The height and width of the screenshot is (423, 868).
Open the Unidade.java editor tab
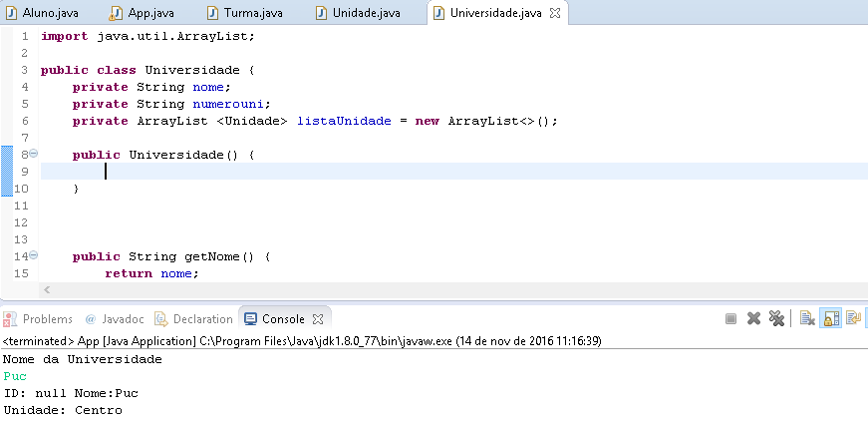[358, 13]
